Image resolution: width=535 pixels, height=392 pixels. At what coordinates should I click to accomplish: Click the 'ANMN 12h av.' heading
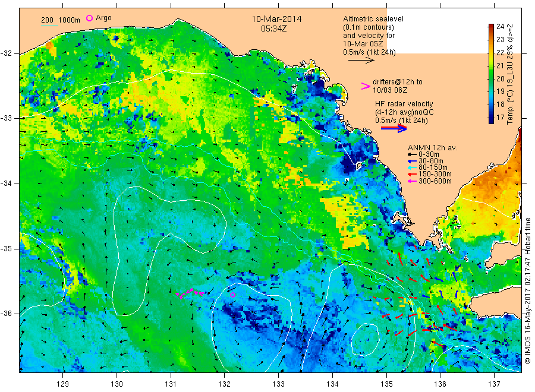pos(433,148)
